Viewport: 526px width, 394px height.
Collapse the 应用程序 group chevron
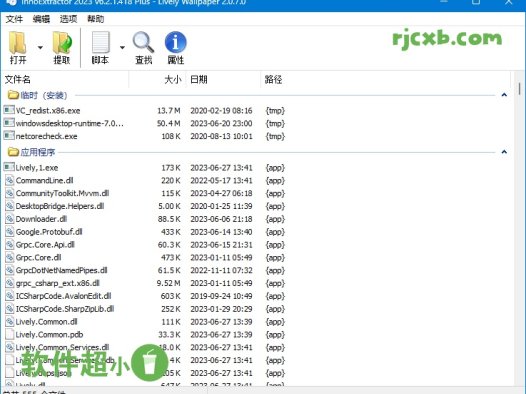tap(504, 152)
